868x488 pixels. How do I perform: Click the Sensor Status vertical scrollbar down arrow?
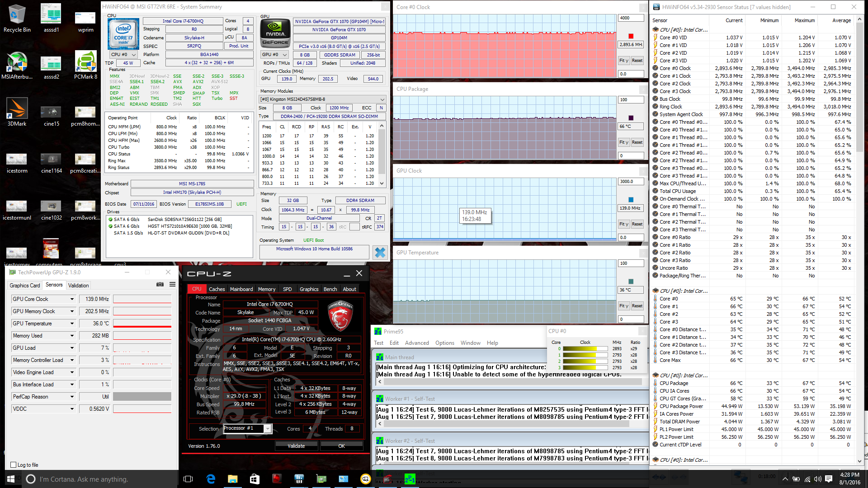click(859, 461)
